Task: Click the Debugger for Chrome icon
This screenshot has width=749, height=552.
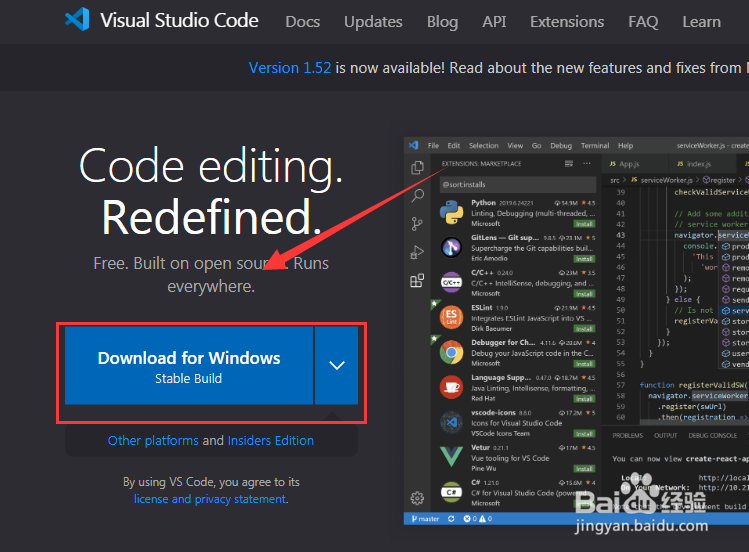Action: tap(451, 352)
